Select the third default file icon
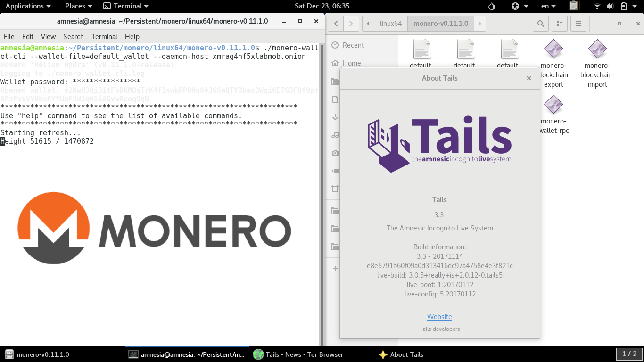 point(509,49)
